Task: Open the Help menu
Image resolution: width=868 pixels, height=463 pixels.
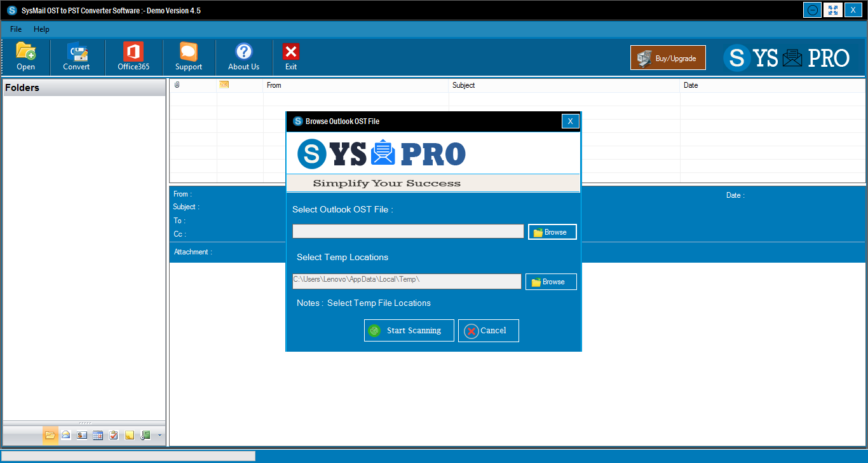Action: tap(41, 29)
